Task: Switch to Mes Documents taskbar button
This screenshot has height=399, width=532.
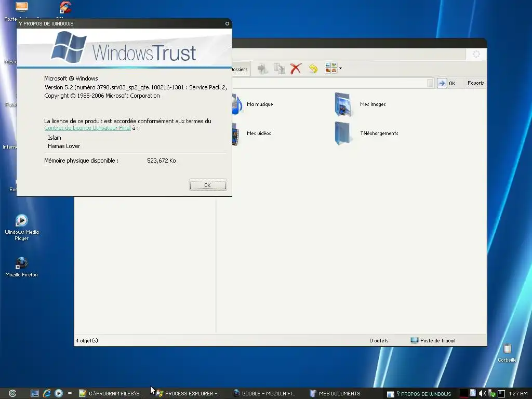Action: [335, 394]
